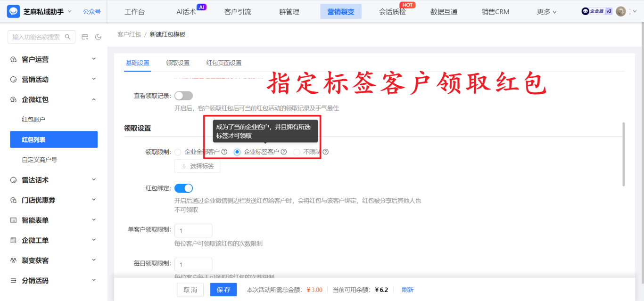This screenshot has width=644, height=301.
Task: Toggle the 红包绑定 switch off
Action: tap(184, 188)
